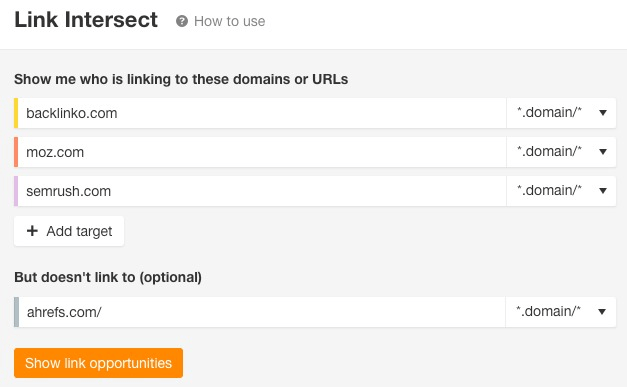Image resolution: width=627 pixels, height=387 pixels.
Task: Focus the semrush.com target field
Action: click(x=262, y=191)
